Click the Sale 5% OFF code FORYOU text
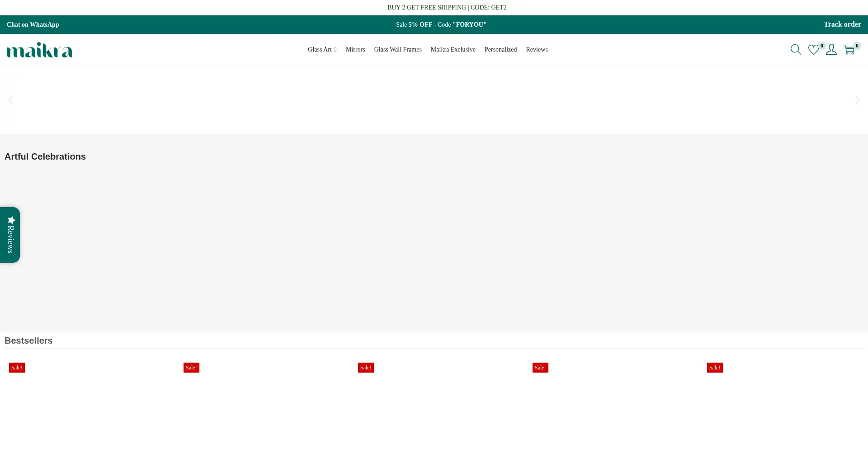The height and width of the screenshot is (449, 868). [441, 24]
